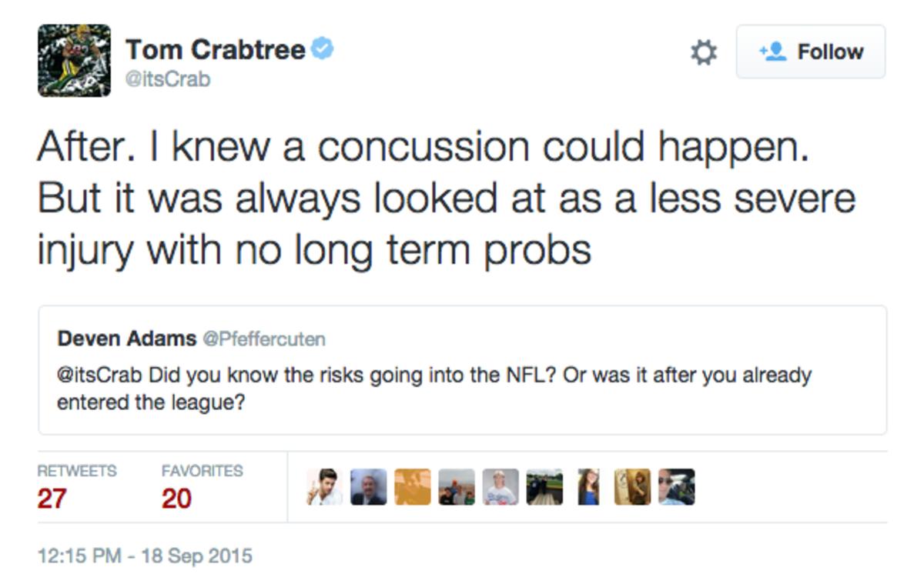
Task: Follow Tom Crabtree
Action: coord(812,52)
